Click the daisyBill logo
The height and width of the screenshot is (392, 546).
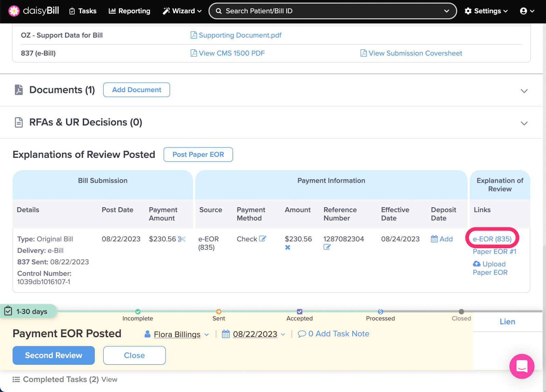click(x=34, y=11)
